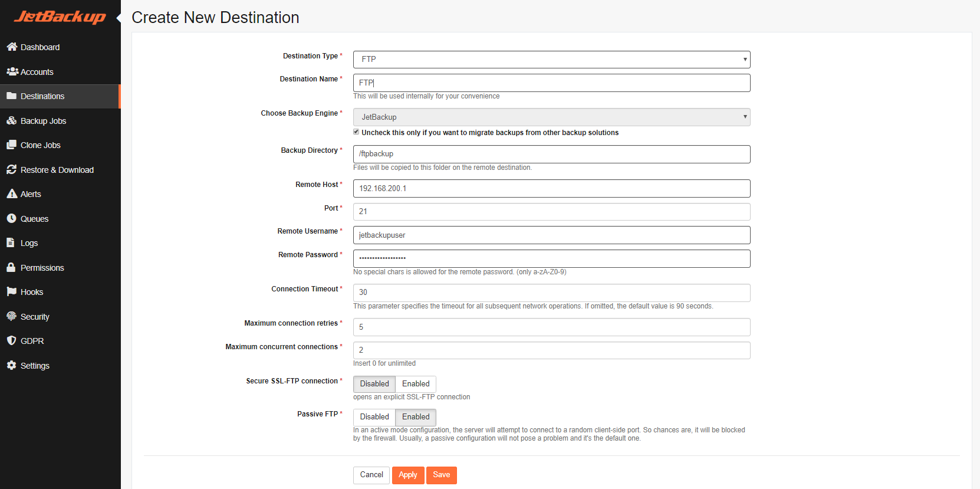Click 'This will be used internally' hint
The image size is (980, 489).
coord(426,96)
